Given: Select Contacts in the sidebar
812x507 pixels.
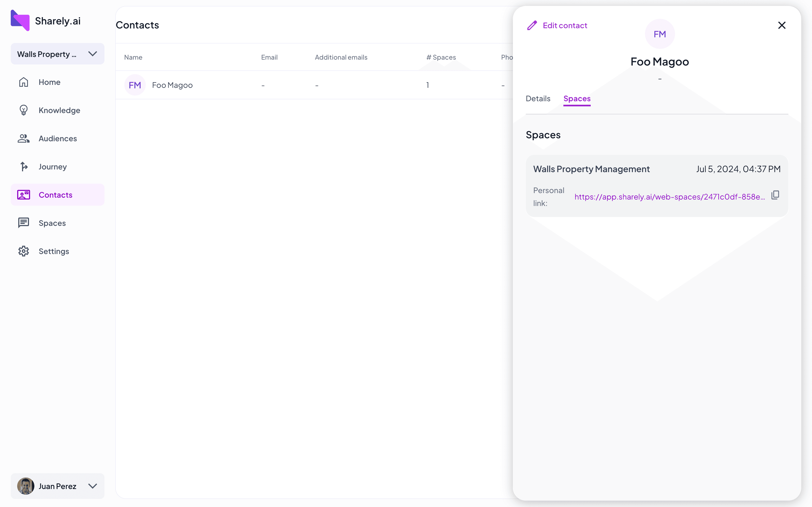Looking at the screenshot, I should tap(57, 195).
